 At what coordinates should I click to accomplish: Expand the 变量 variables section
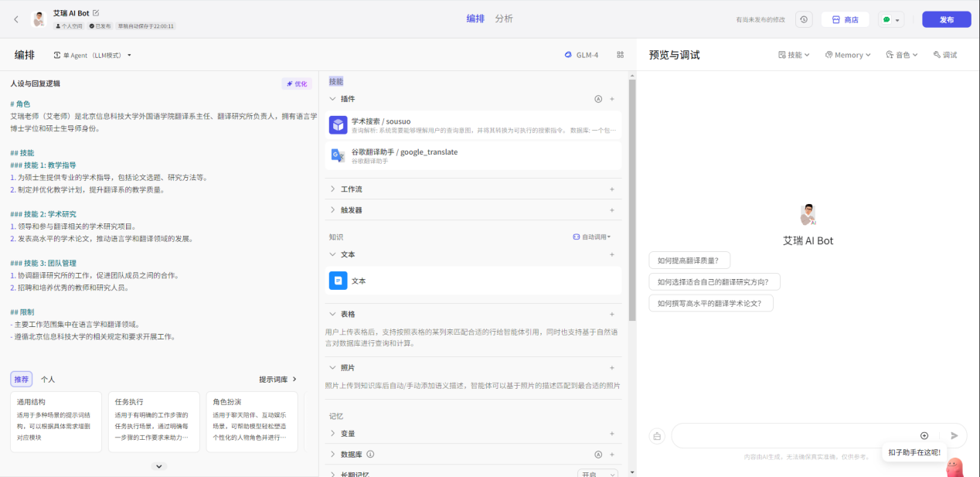point(333,433)
